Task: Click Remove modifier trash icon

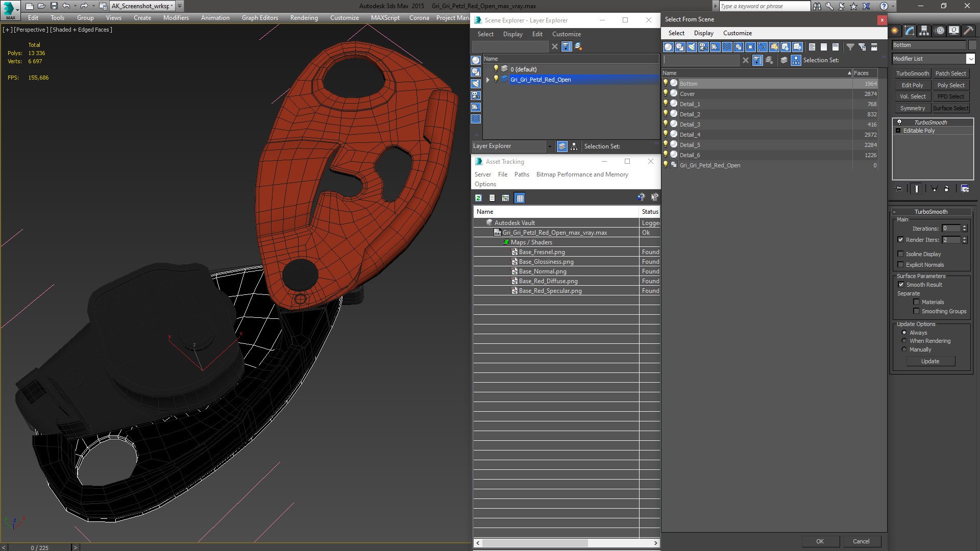Action: pyautogui.click(x=946, y=189)
